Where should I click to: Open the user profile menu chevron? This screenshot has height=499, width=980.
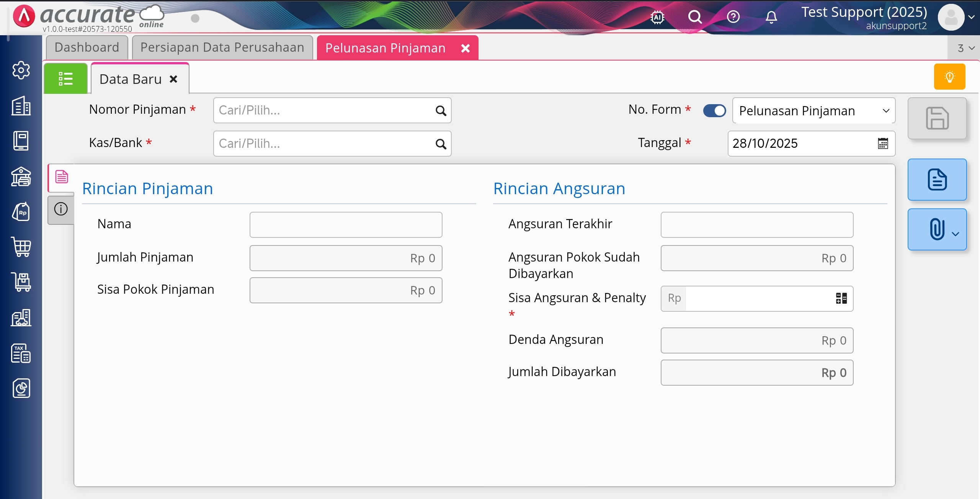971,17
